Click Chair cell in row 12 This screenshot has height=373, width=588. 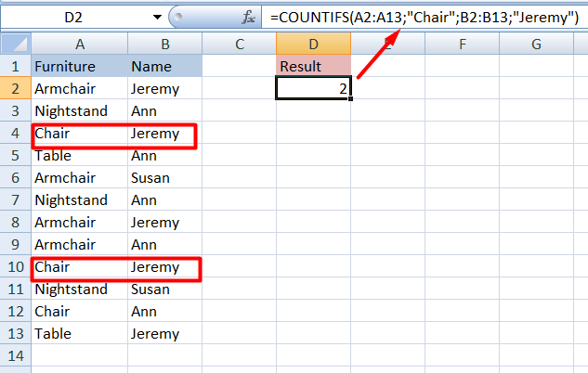(80, 311)
